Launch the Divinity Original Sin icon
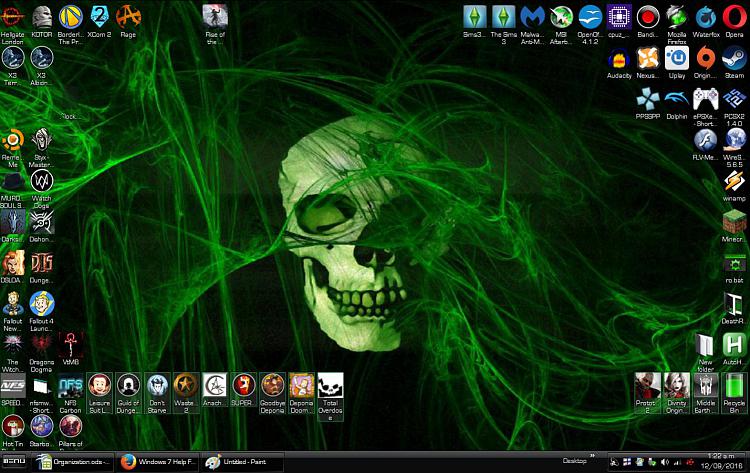Image resolution: width=750 pixels, height=473 pixels. point(677,393)
